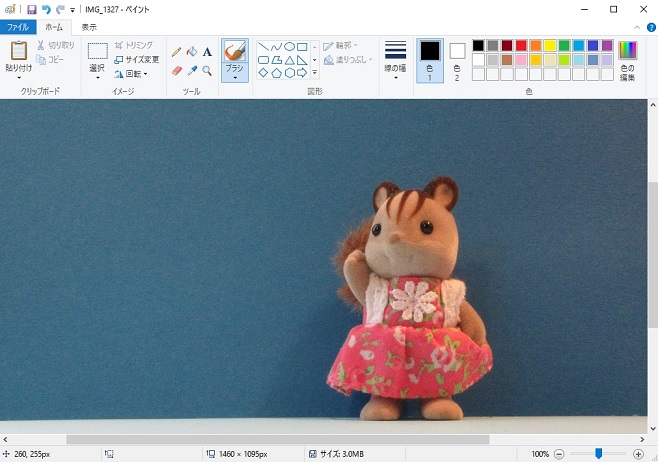Click the Brush tool icon
The width and height of the screenshot is (658, 462).
pos(235,51)
